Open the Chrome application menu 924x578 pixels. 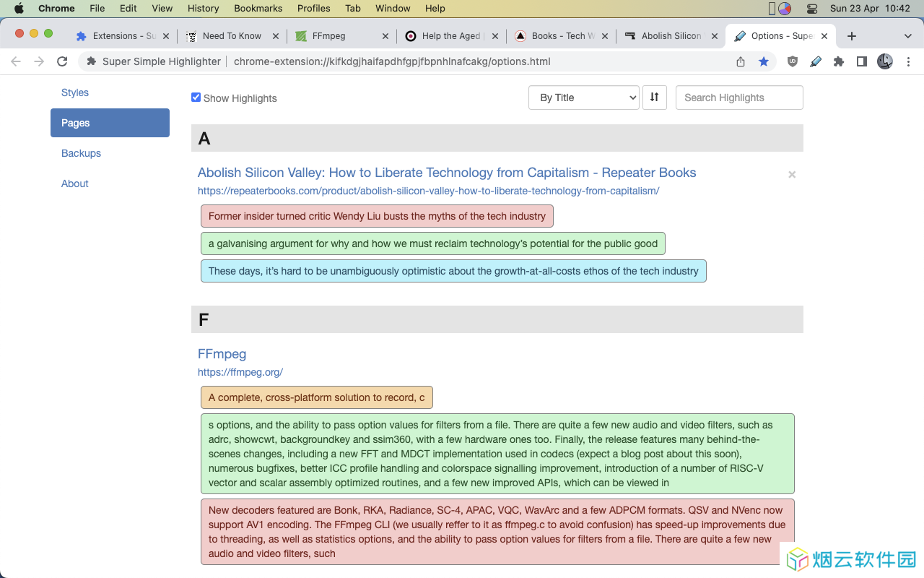tap(56, 8)
